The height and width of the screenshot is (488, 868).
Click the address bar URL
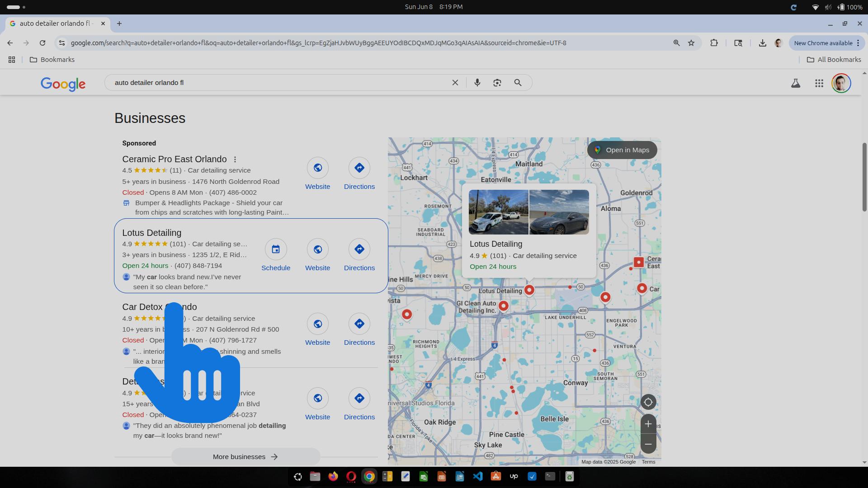(318, 43)
